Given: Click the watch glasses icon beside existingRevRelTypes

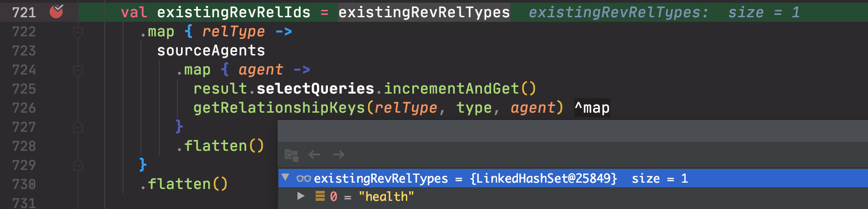Looking at the screenshot, I should click(303, 179).
